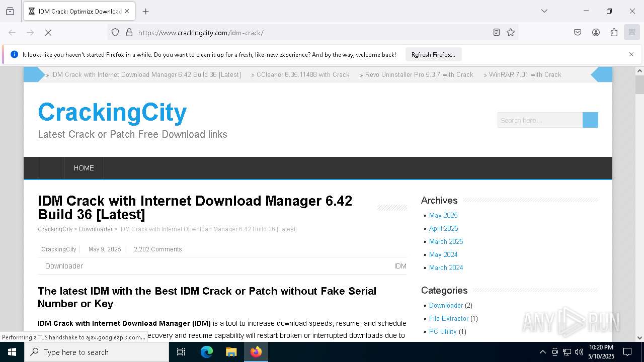Open Windows Start menu
This screenshot has height=362, width=644.
pyautogui.click(x=12, y=352)
